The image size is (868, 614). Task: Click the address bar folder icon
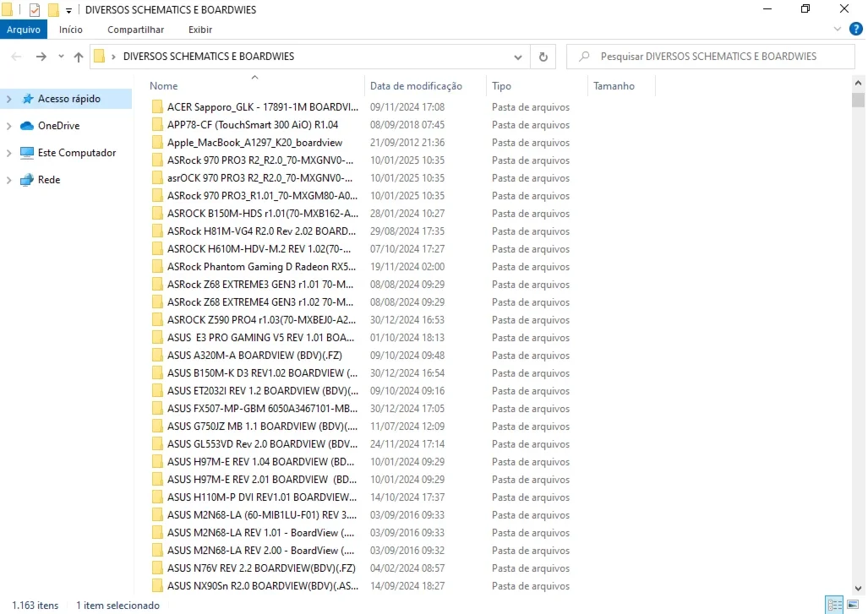click(x=99, y=56)
